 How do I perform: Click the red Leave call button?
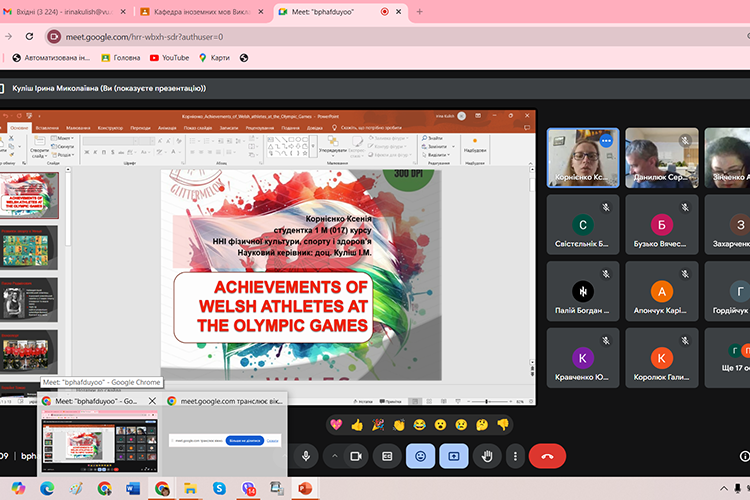coord(546,455)
